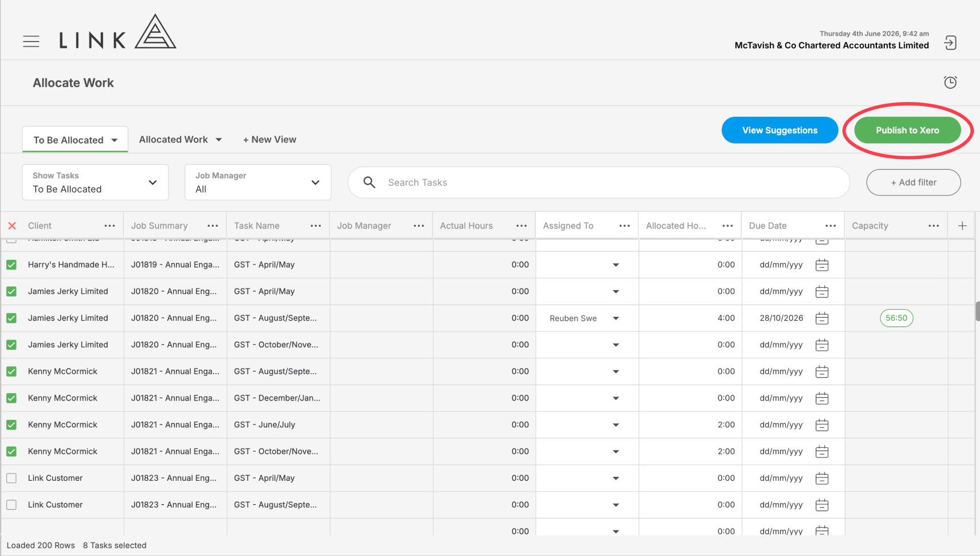Open calendar for Jamies Jerky October/November row

pos(822,345)
